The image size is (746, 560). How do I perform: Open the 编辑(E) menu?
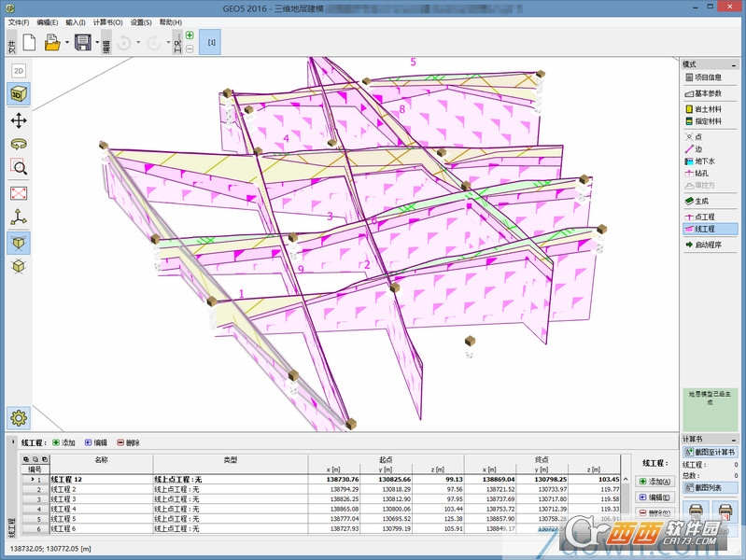[47, 22]
